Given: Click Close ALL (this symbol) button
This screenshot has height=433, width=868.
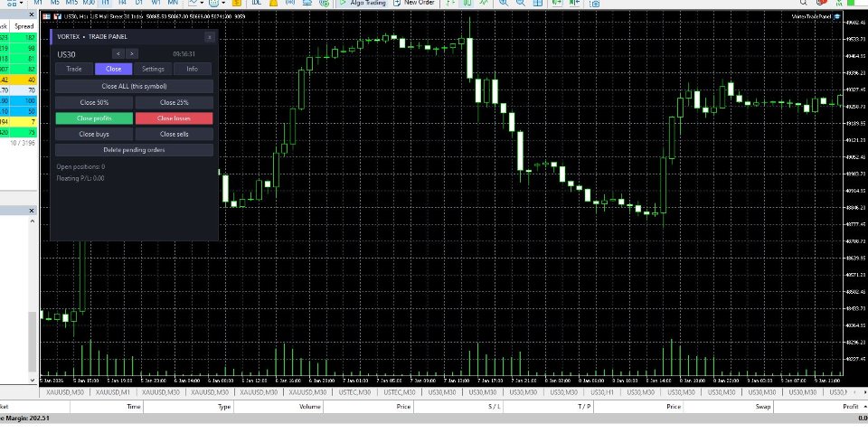Looking at the screenshot, I should [x=134, y=87].
